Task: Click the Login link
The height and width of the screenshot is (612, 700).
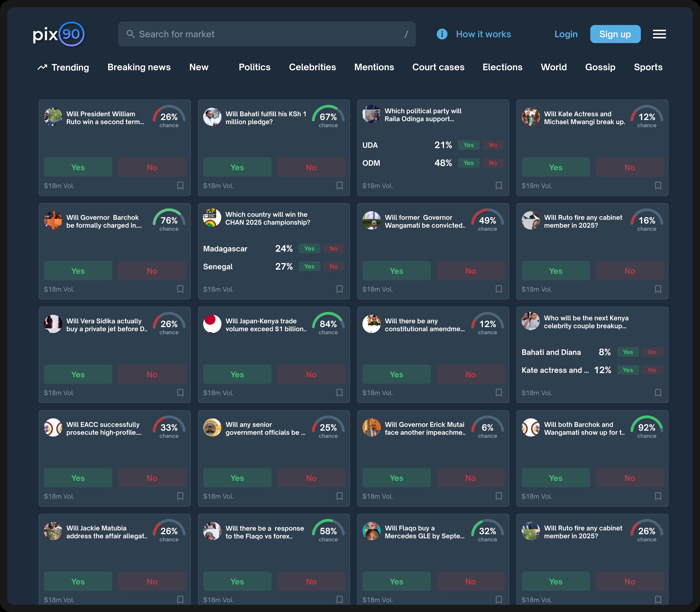Action: click(x=566, y=34)
